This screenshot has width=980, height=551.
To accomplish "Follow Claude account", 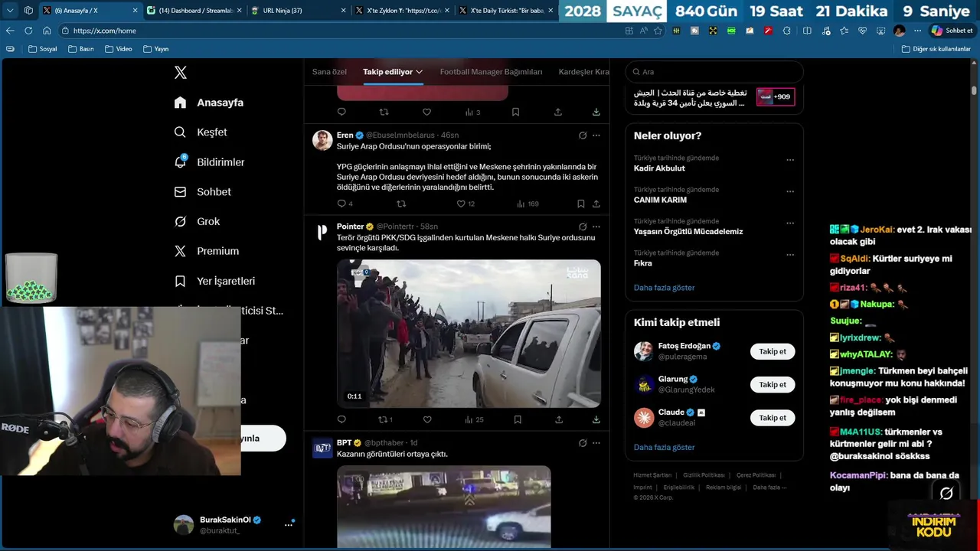I will [x=772, y=418].
